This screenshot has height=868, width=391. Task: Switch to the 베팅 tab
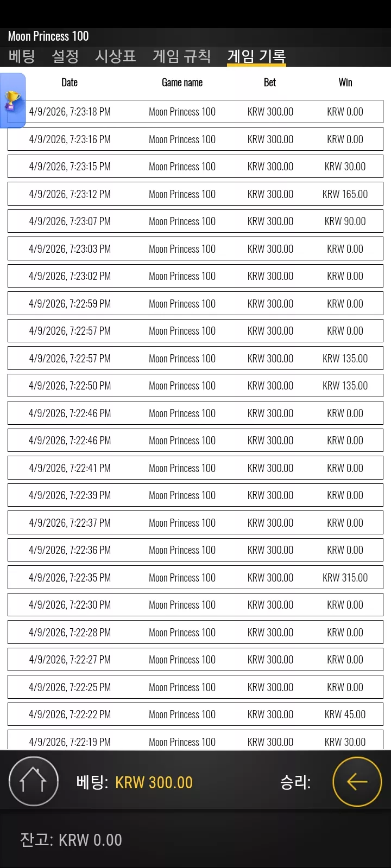(x=22, y=56)
